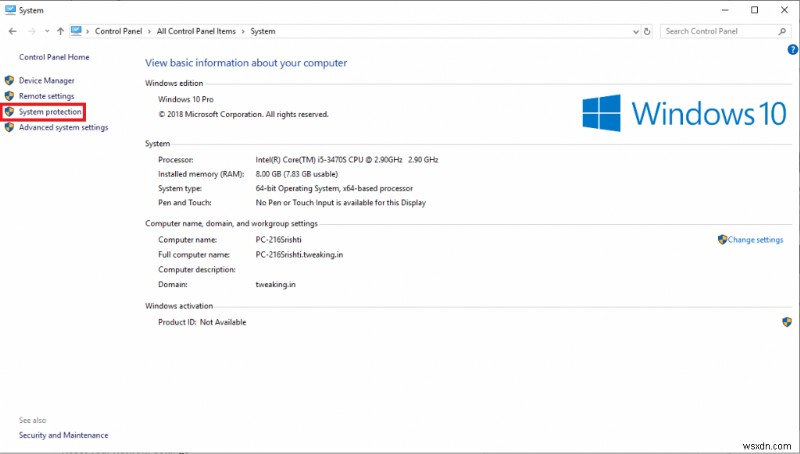This screenshot has height=454, width=800.
Task: Expand arrow after All Control Panel Items
Action: pos(243,31)
